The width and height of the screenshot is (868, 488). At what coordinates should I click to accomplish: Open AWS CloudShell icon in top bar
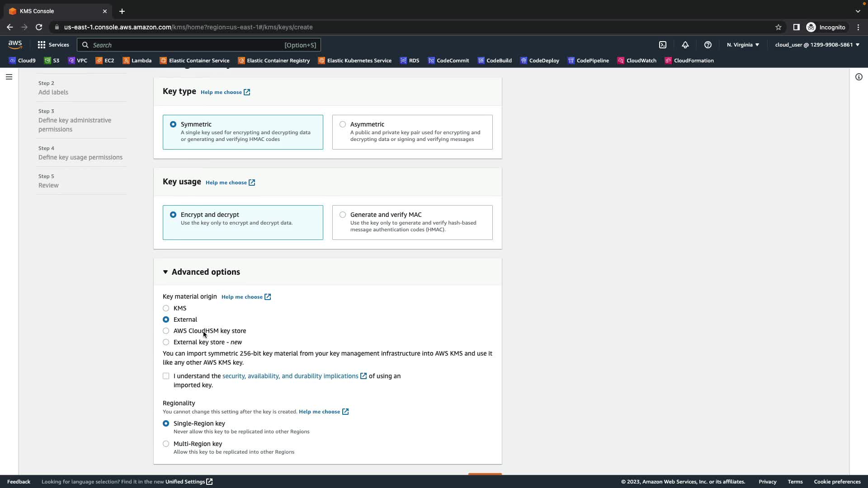[x=662, y=45]
